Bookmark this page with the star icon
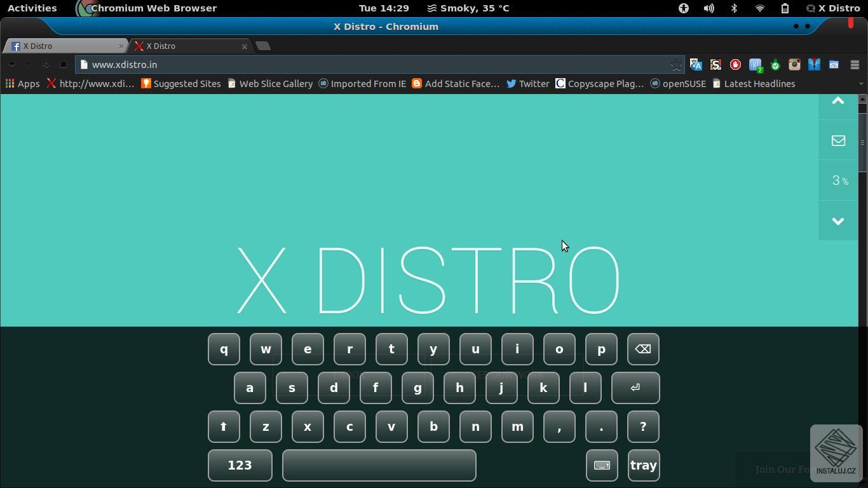The image size is (868, 488). point(676,65)
